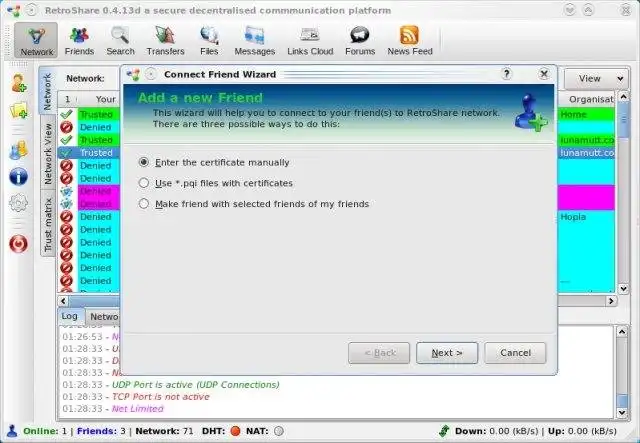
Task: Click the Hopla organisation cell
Action: pos(586,217)
